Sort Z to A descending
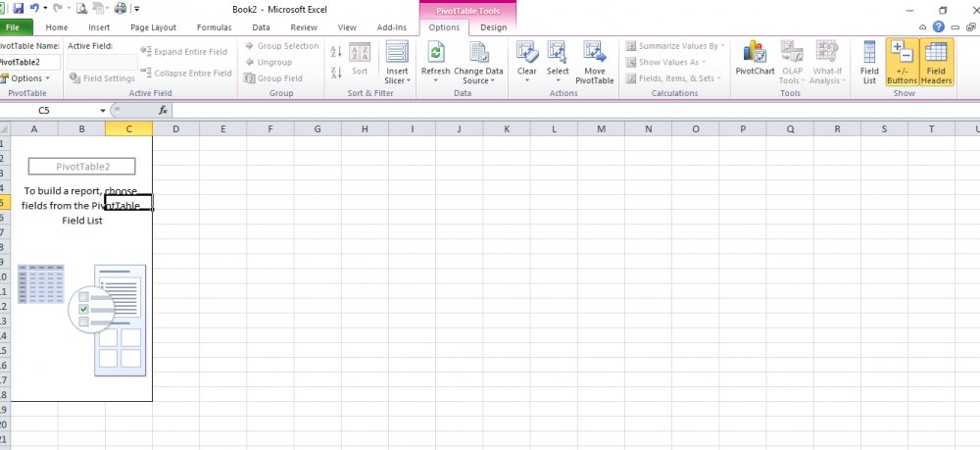 click(x=335, y=72)
